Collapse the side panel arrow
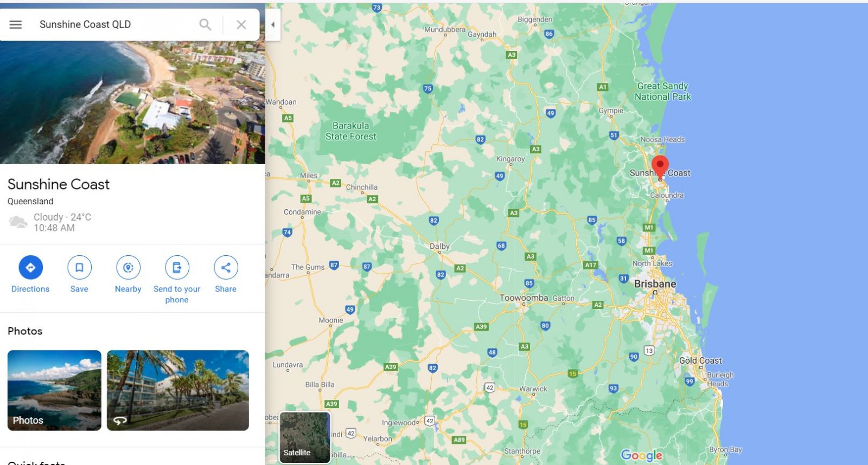868x465 pixels. (273, 24)
